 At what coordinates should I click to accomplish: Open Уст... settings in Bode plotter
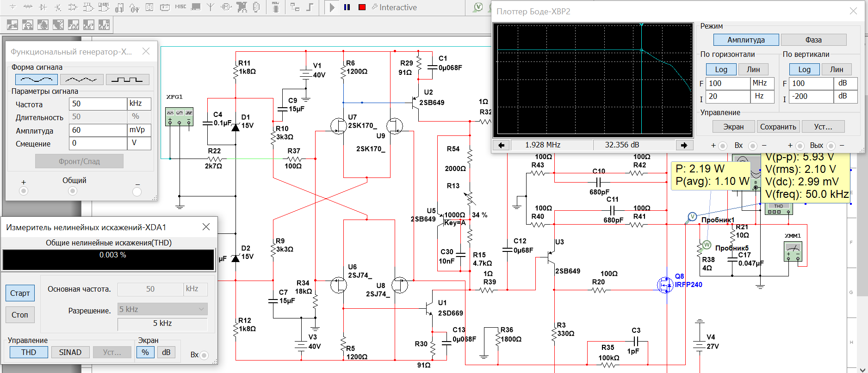(x=823, y=127)
